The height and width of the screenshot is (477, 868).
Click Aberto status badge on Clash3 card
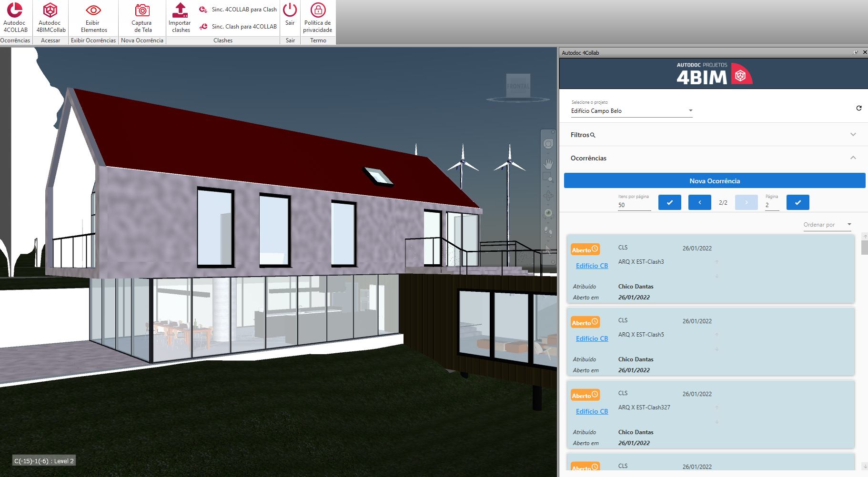(x=585, y=249)
